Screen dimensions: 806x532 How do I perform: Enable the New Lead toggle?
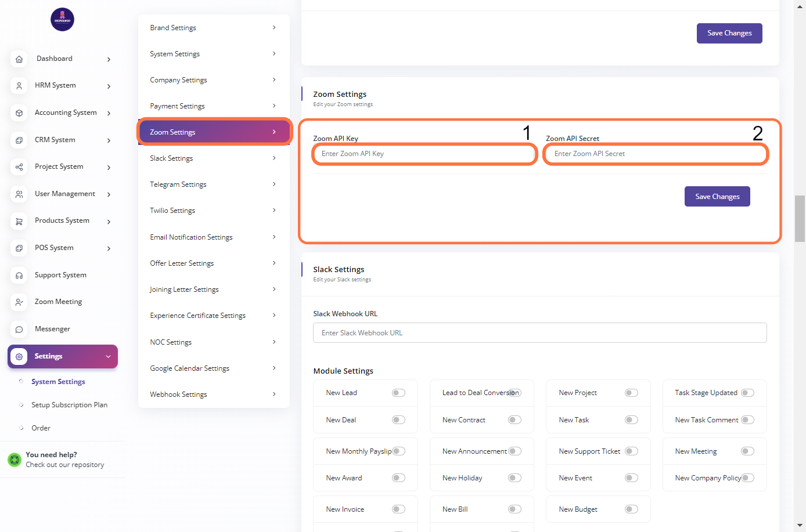[x=398, y=393]
